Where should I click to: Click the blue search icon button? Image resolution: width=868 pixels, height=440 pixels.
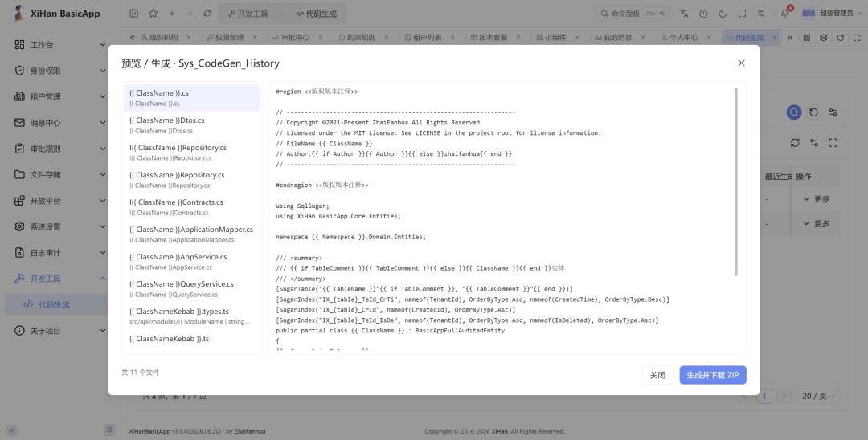point(794,112)
